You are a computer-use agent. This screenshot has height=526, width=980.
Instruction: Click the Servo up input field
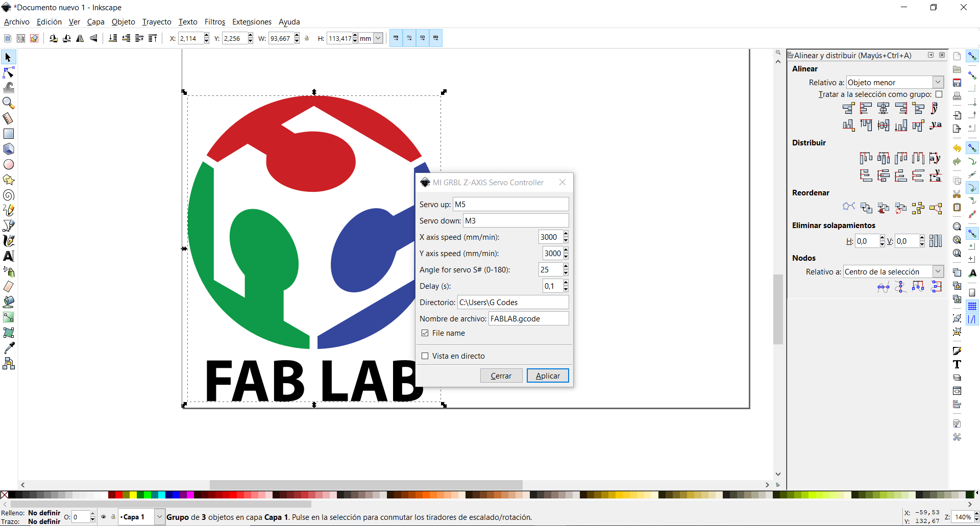[x=511, y=204]
